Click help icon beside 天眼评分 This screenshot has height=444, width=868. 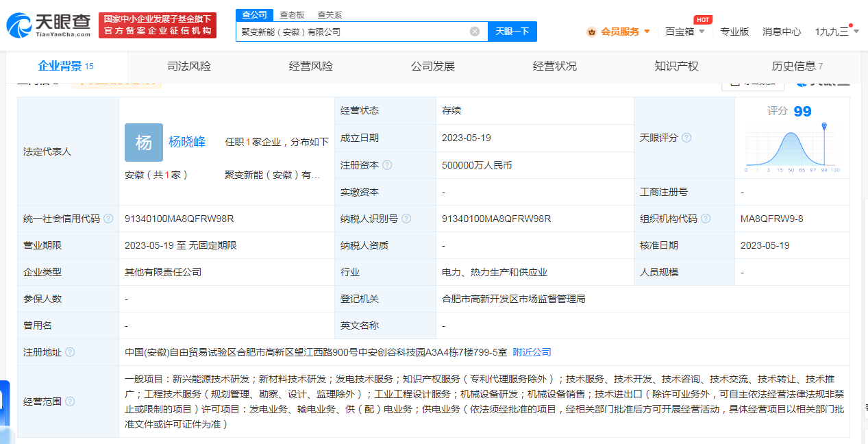point(686,138)
